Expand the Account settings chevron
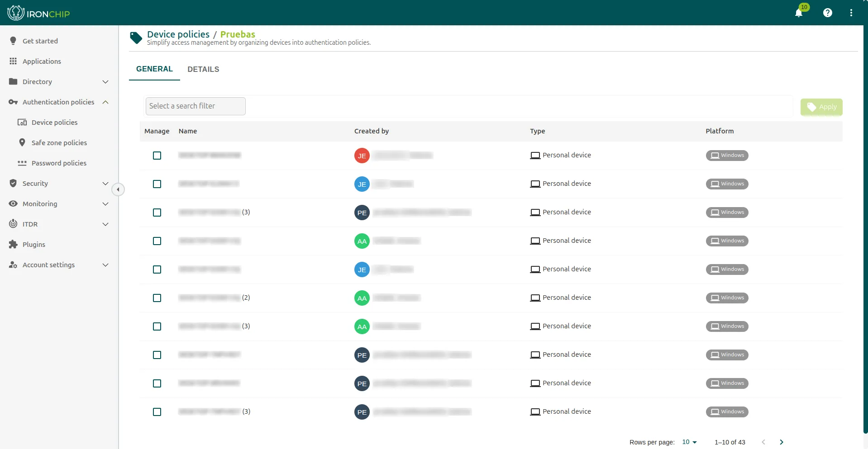The width and height of the screenshot is (868, 449). [x=105, y=265]
